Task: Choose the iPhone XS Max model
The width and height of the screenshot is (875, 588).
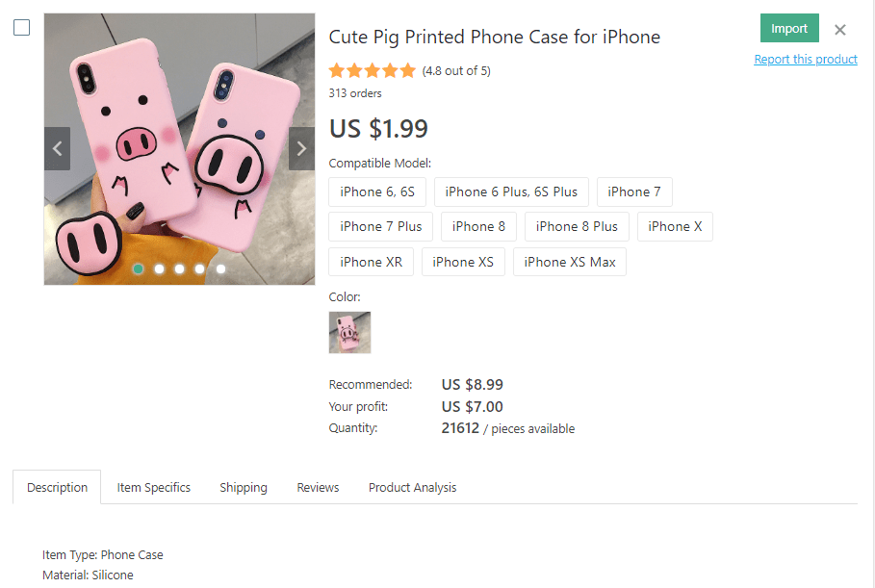Action: (x=570, y=262)
